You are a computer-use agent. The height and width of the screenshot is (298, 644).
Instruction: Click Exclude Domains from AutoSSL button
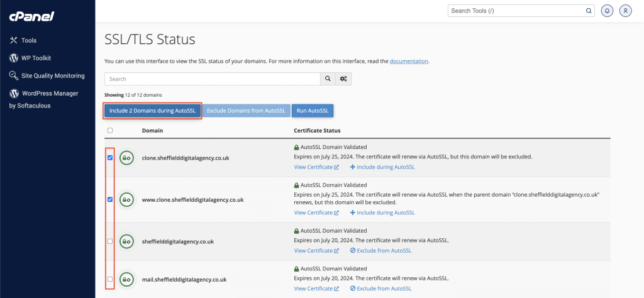pos(246,111)
